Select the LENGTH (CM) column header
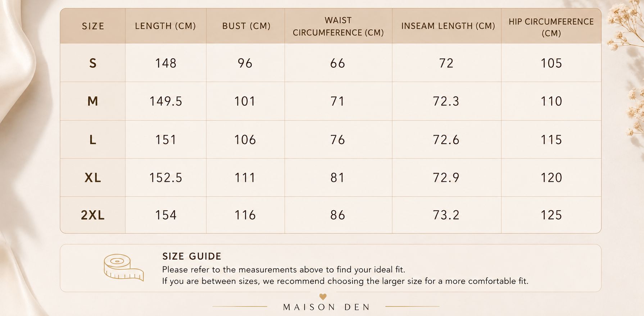Image resolution: width=644 pixels, height=316 pixels. (165, 26)
